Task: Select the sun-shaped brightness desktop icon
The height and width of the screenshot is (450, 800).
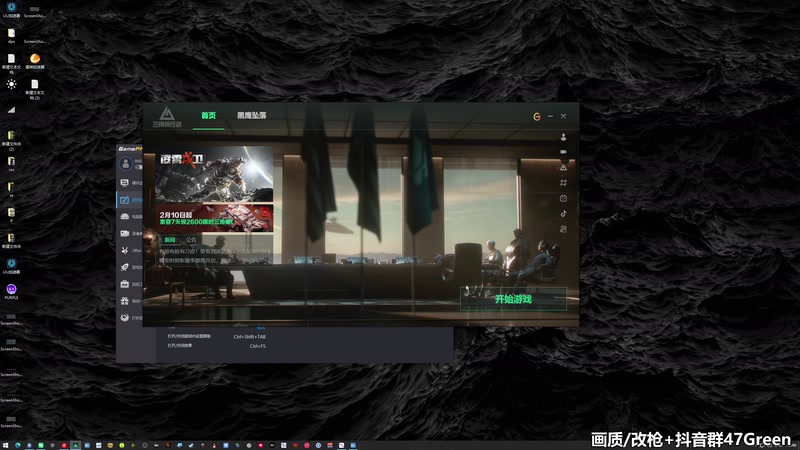Action: click(x=11, y=84)
